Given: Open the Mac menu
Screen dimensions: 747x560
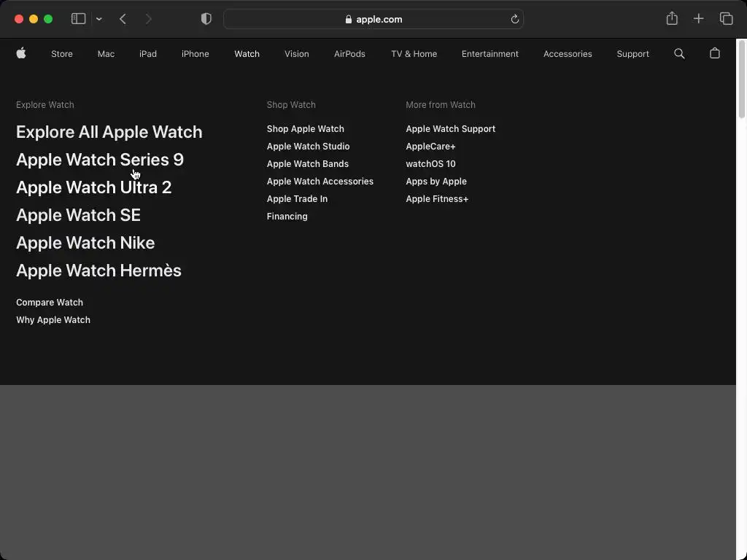Looking at the screenshot, I should pos(106,54).
